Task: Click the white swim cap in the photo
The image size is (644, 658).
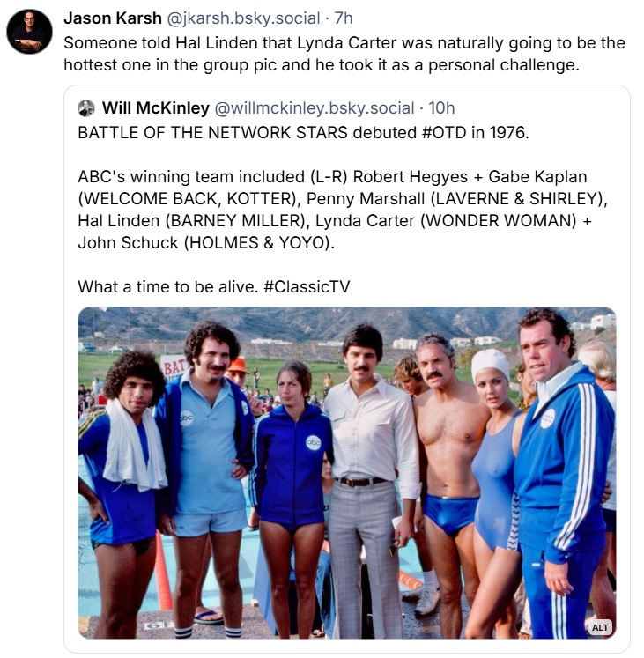Action: (490, 364)
